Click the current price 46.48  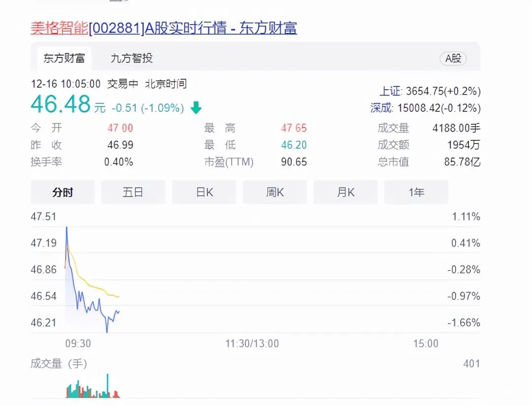tap(61, 104)
